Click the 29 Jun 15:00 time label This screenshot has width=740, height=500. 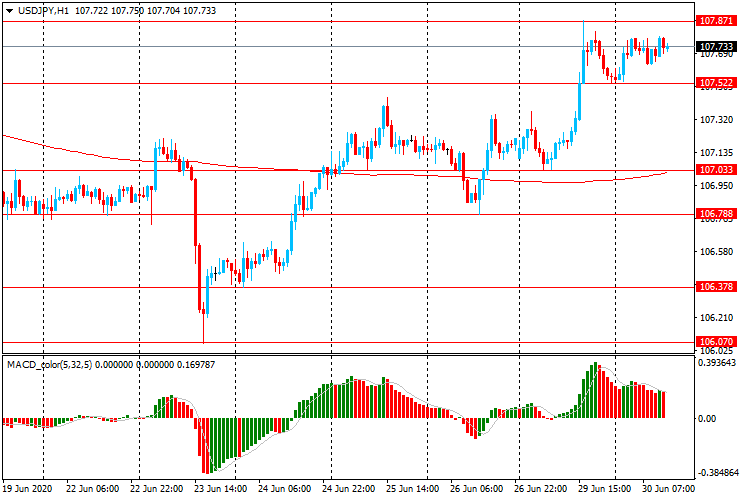click(x=606, y=488)
